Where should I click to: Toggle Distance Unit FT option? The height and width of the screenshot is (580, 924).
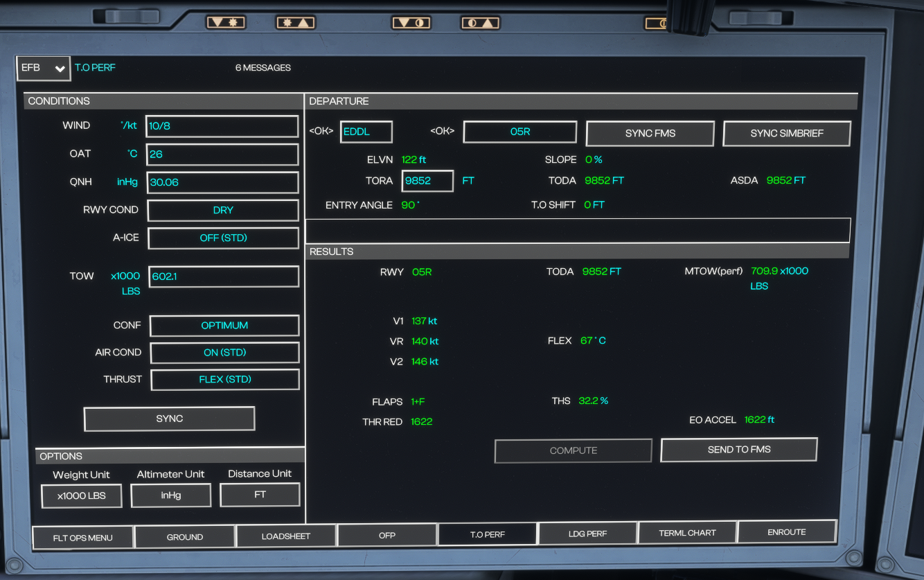pyautogui.click(x=260, y=495)
